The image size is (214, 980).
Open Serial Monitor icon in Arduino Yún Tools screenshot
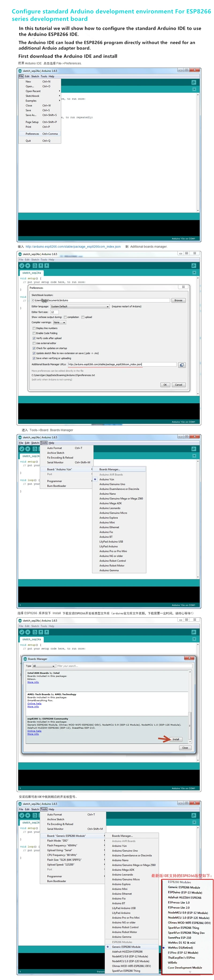194,449
